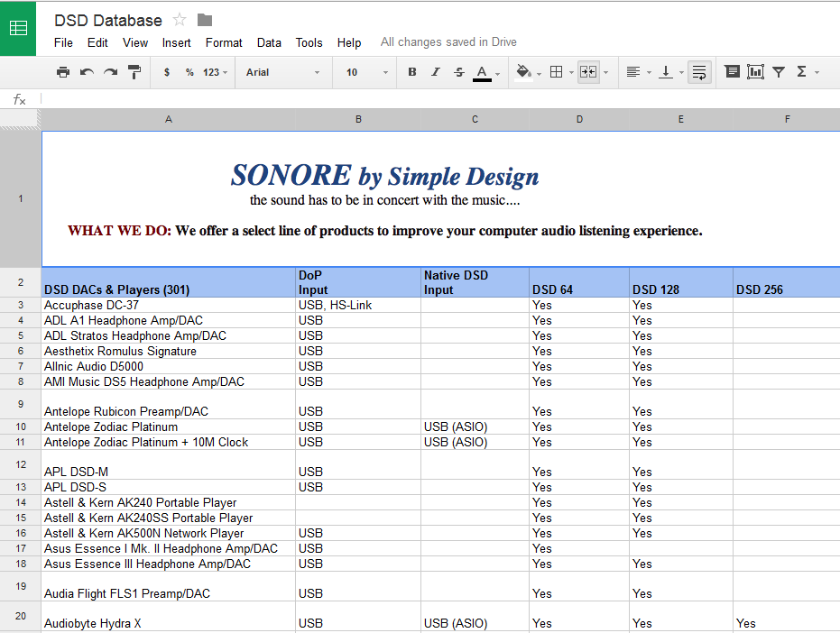Open the Format menu
The height and width of the screenshot is (633, 840).
tap(224, 43)
